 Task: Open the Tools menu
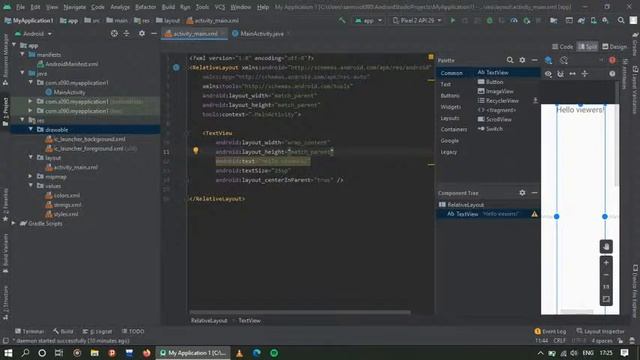pyautogui.click(x=202, y=7)
